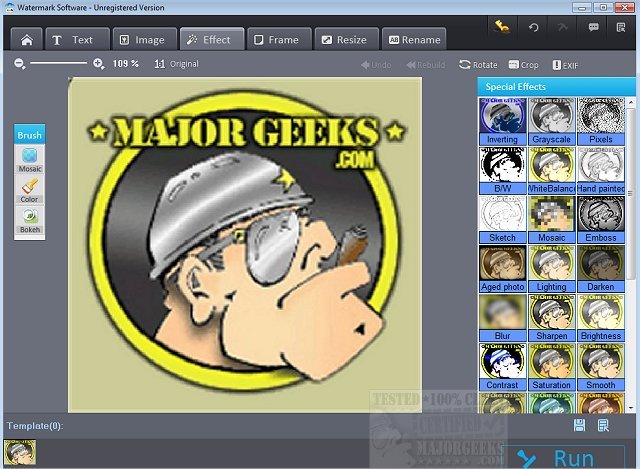Viewport: 640px width, 469px height.
Task: Rotate the image with Rotate button
Action: point(478,65)
